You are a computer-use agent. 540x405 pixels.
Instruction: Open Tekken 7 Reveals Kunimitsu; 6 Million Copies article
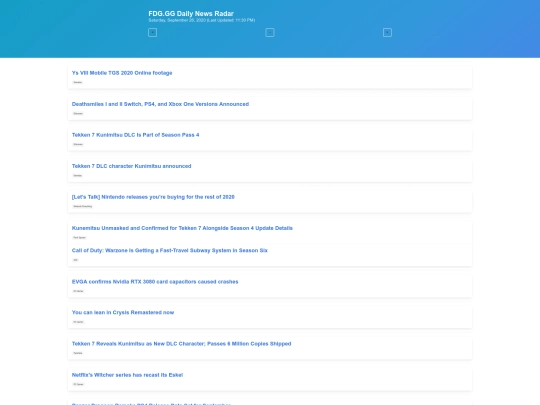pos(181,344)
